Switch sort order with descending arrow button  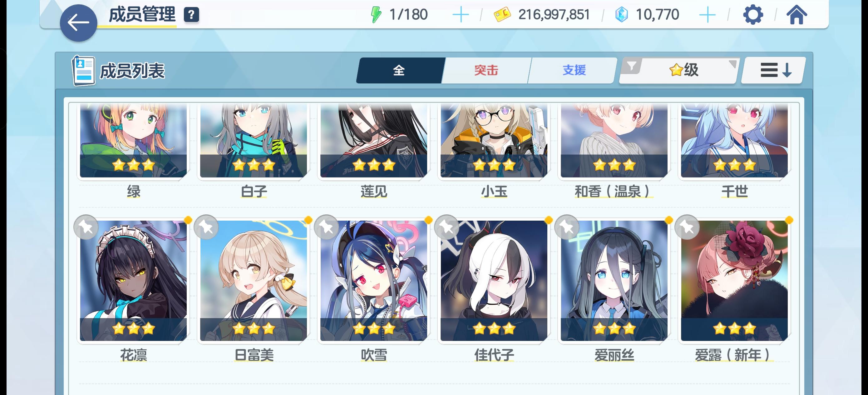pyautogui.click(x=774, y=70)
